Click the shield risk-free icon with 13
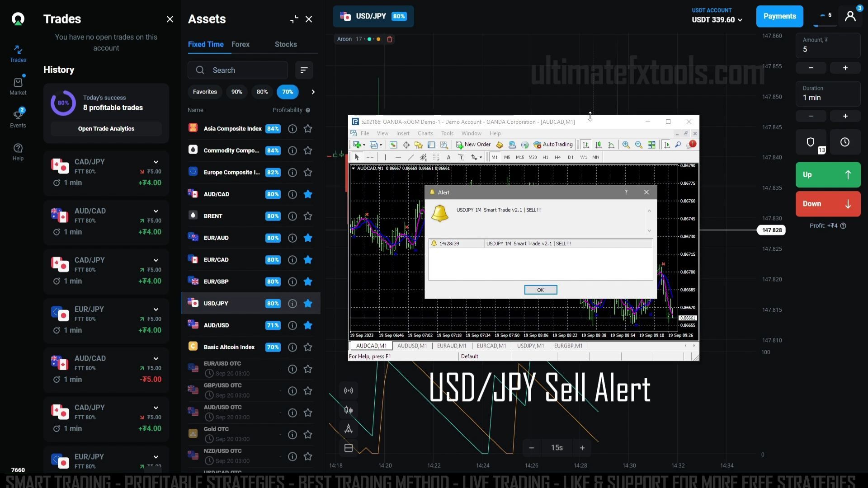 pos(811,142)
